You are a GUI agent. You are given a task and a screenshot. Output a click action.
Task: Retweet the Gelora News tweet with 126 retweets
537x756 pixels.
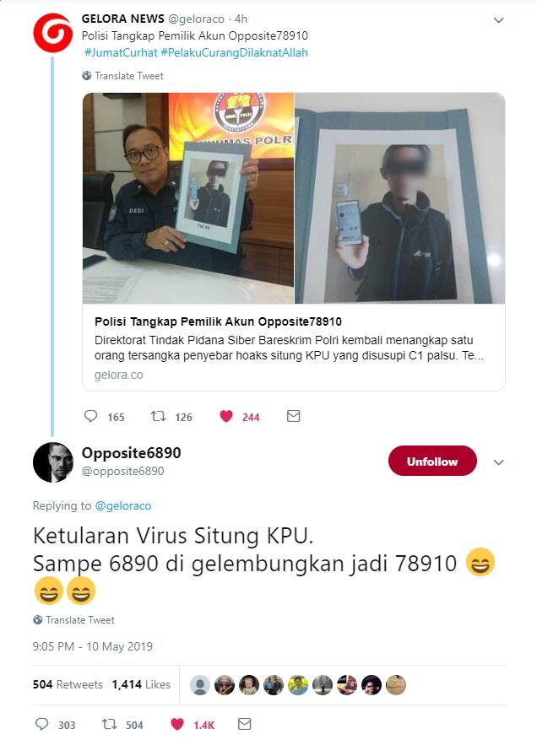click(158, 416)
